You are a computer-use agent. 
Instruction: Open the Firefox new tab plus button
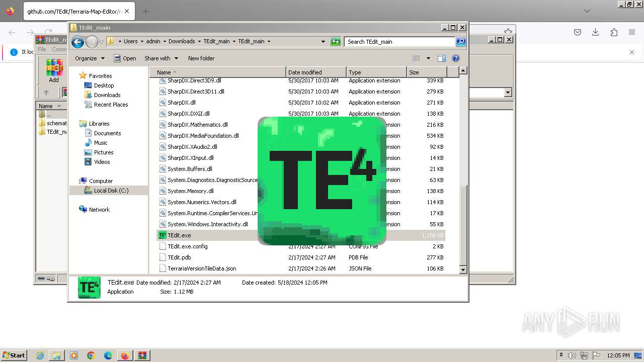click(145, 11)
